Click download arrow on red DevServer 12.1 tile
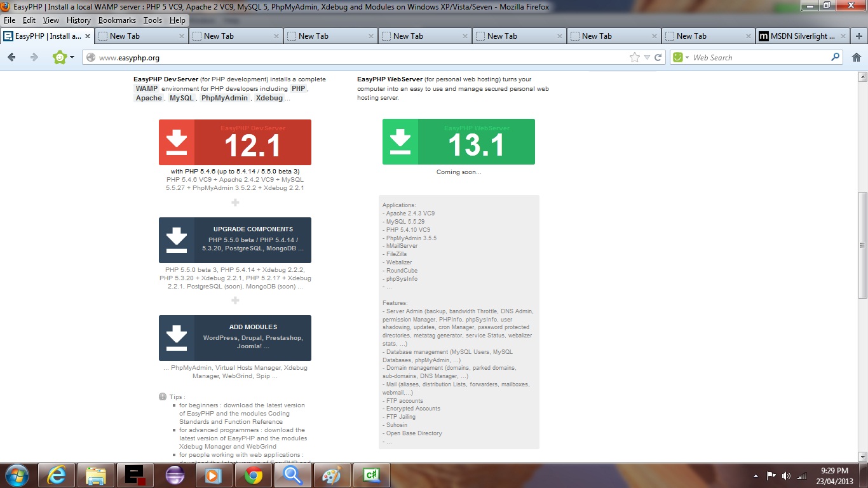Viewport: 868px width, 488px height. pos(177,142)
